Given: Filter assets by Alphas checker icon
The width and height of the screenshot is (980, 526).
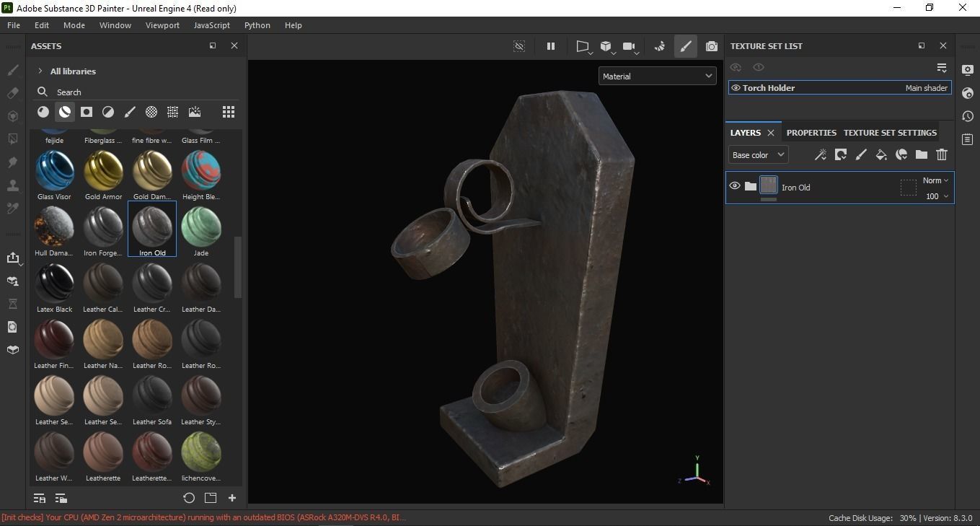Looking at the screenshot, I should coord(151,112).
